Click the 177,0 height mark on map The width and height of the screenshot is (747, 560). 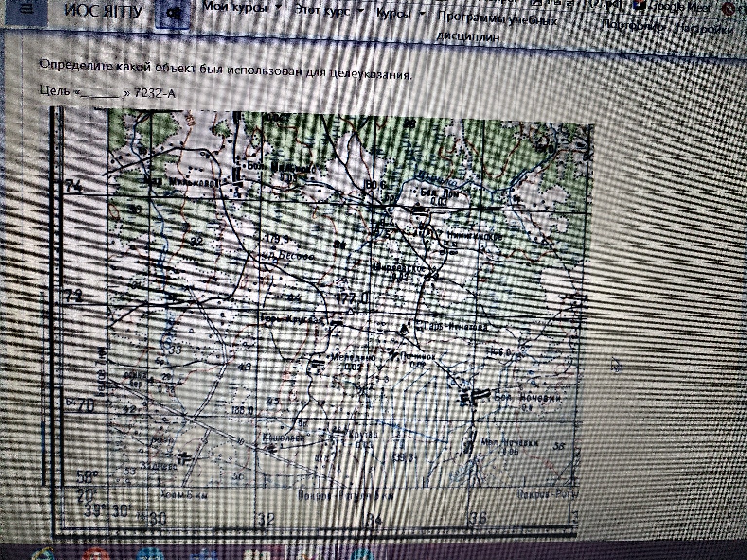[353, 298]
